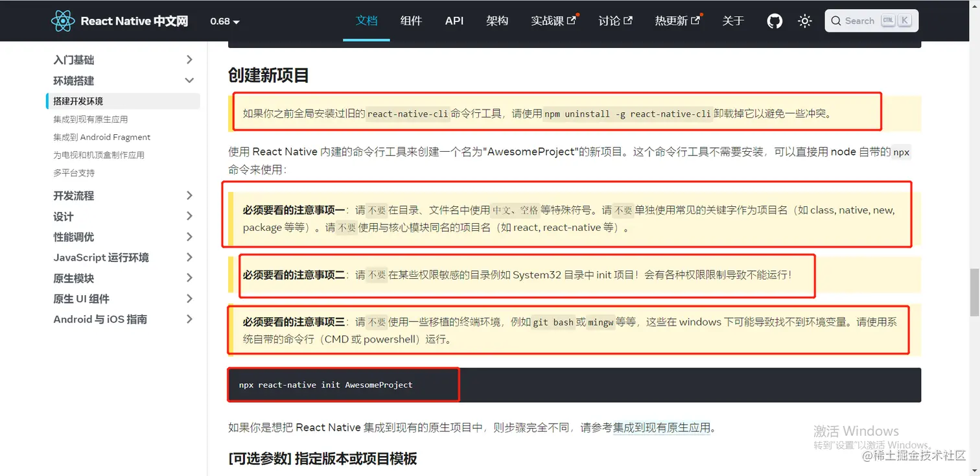Expand the 原生 UI 组件 chevron
Image resolution: width=980 pixels, height=476 pixels.
[189, 298]
